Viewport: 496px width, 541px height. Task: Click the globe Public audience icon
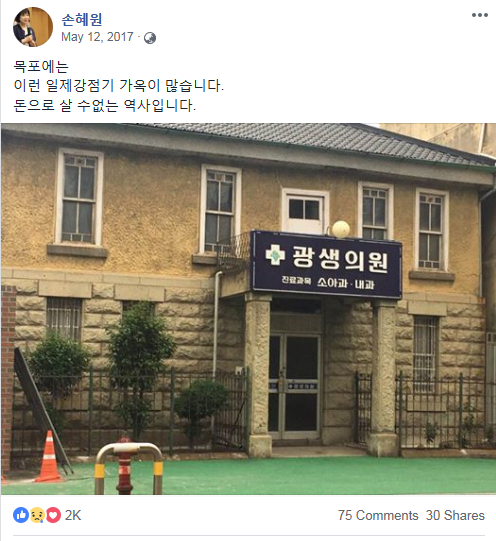click(x=150, y=38)
